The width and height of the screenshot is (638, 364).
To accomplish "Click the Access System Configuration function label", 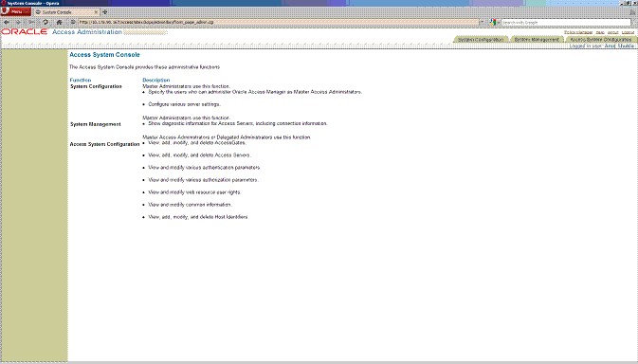I will click(104, 144).
